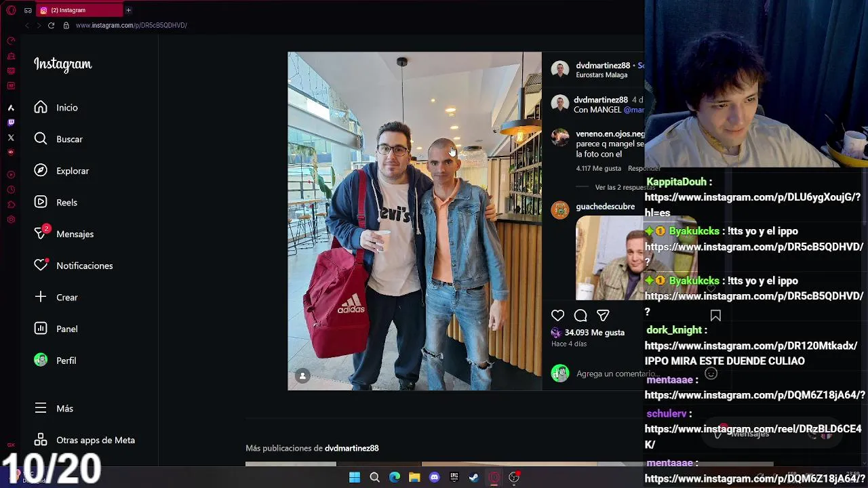
Task: Open Panel dashboard icon
Action: [41, 329]
